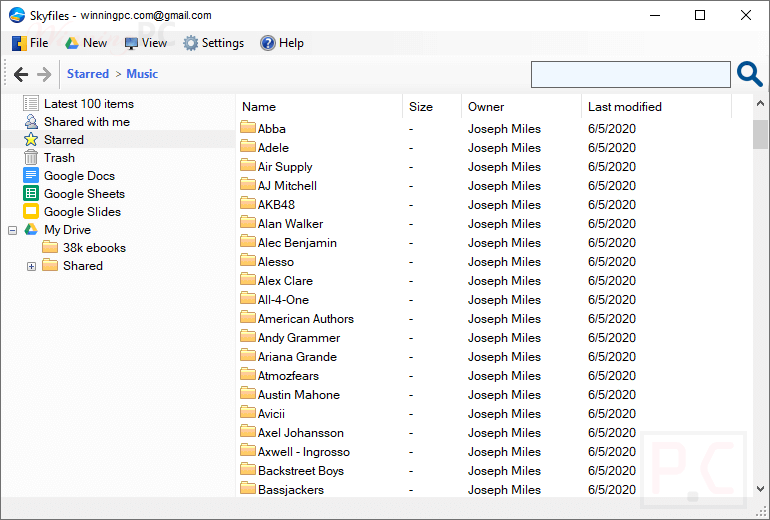Sort by the Name column header

(319, 107)
